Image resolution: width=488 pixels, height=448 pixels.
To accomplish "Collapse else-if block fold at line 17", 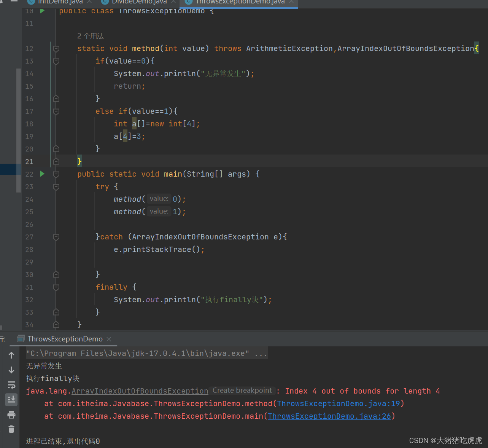I will click(56, 111).
